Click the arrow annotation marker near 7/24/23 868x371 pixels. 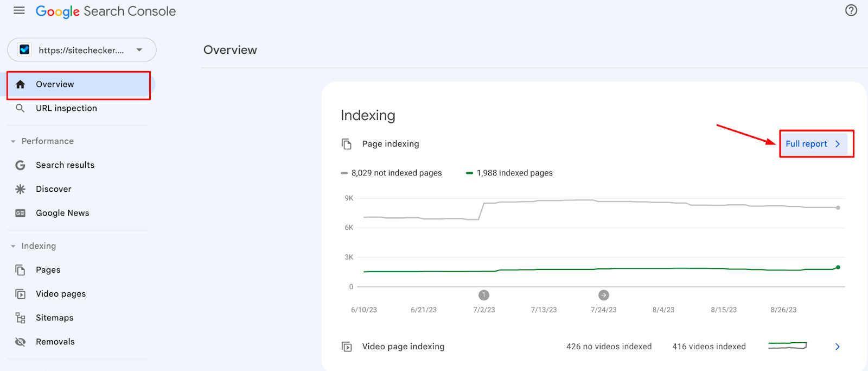[604, 295]
